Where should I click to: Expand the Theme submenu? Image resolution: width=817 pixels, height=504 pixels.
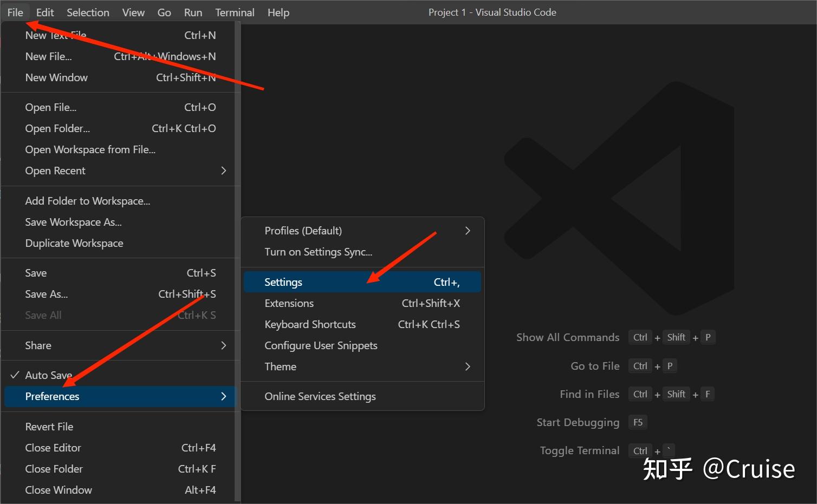280,366
